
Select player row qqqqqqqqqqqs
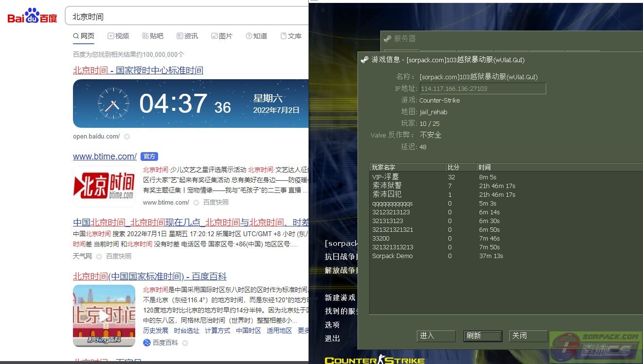point(506,204)
